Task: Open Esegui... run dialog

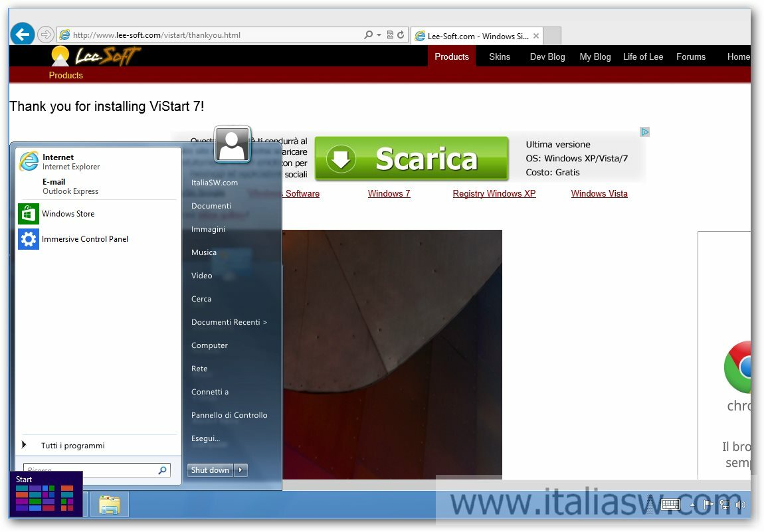Action: click(x=205, y=438)
